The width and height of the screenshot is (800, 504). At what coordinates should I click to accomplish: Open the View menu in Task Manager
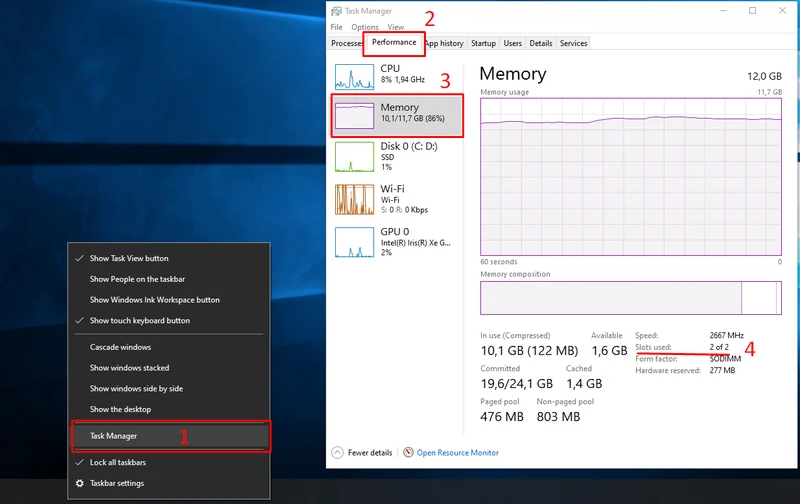pos(395,27)
